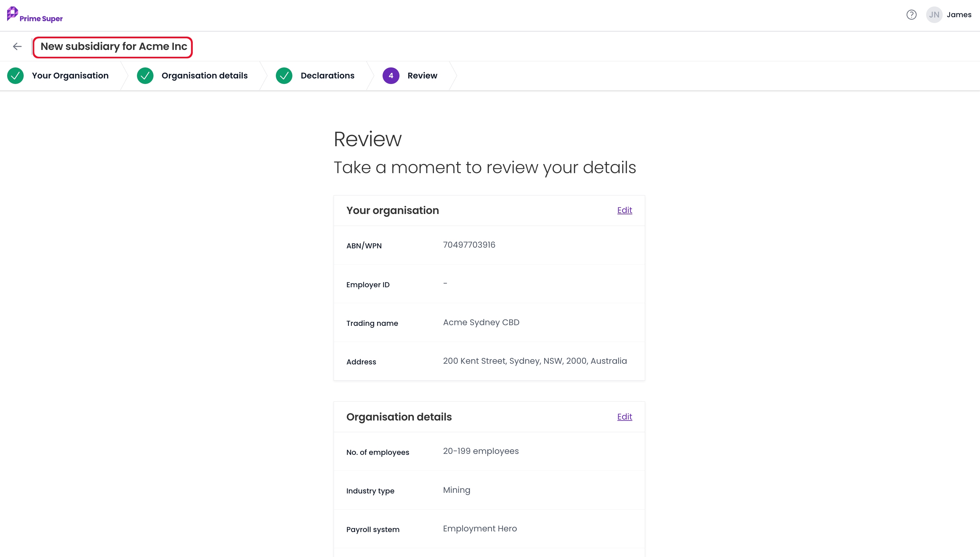
Task: Click the Address label
Action: click(x=361, y=362)
